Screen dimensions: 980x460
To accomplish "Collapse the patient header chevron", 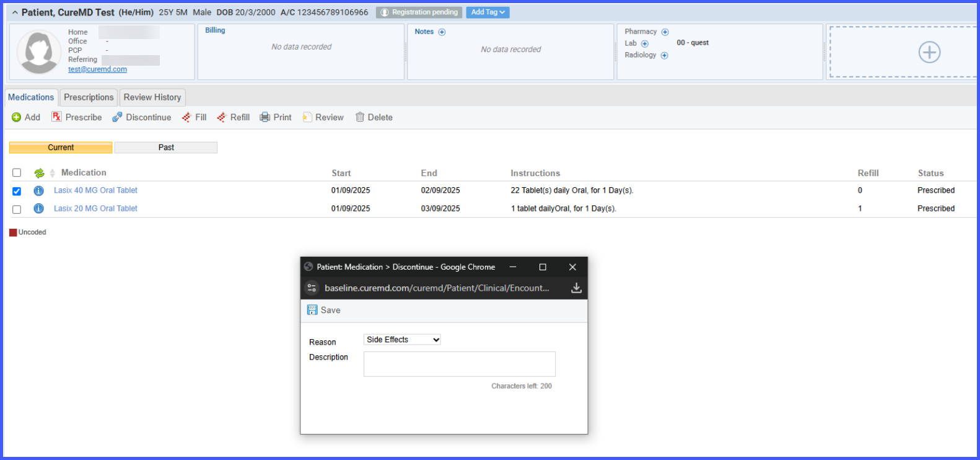I will [x=15, y=12].
